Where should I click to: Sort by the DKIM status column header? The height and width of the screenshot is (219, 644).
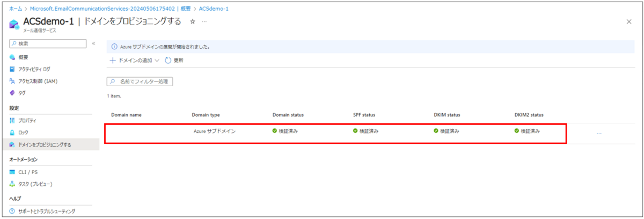point(447,115)
